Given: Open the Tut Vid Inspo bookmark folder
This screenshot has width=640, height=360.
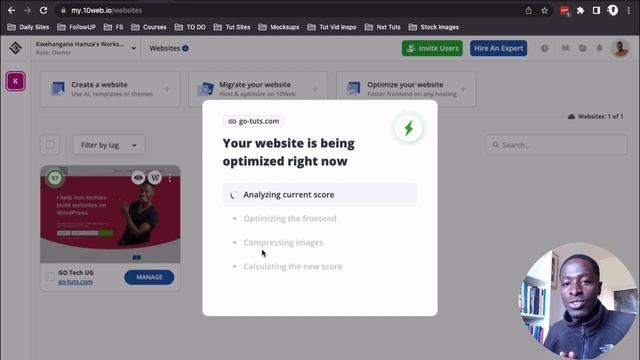Looking at the screenshot, I should click(x=332, y=27).
